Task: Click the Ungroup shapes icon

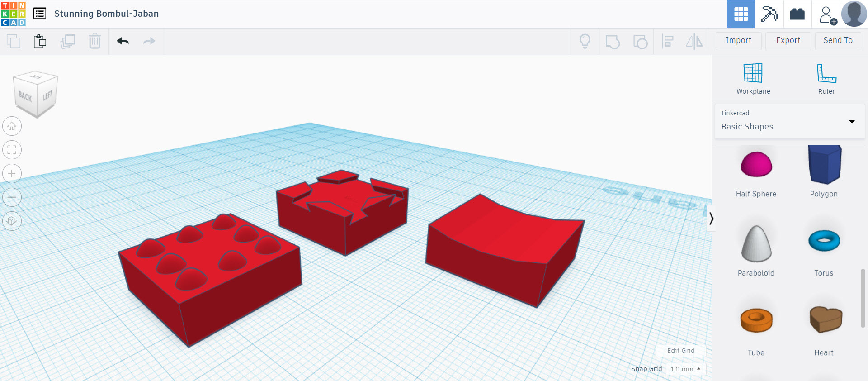Action: (640, 42)
